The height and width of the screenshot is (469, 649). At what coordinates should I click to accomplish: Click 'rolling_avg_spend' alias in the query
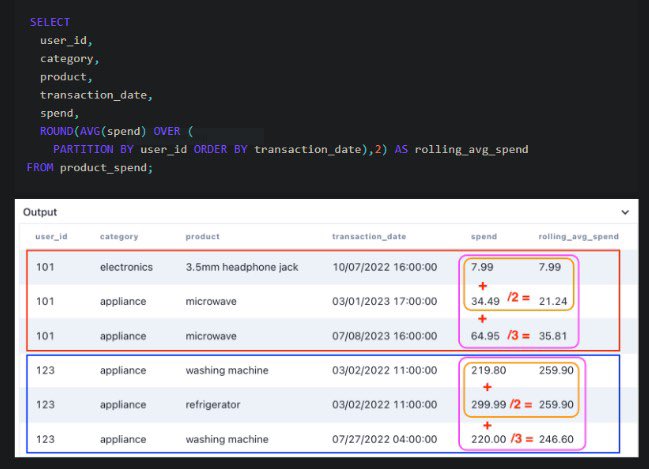(x=471, y=150)
